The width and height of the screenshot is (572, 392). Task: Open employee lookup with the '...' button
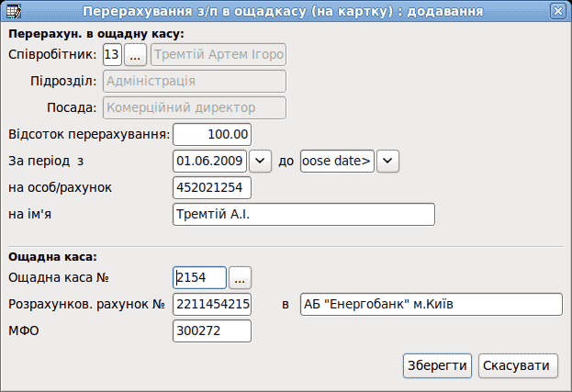pos(135,55)
